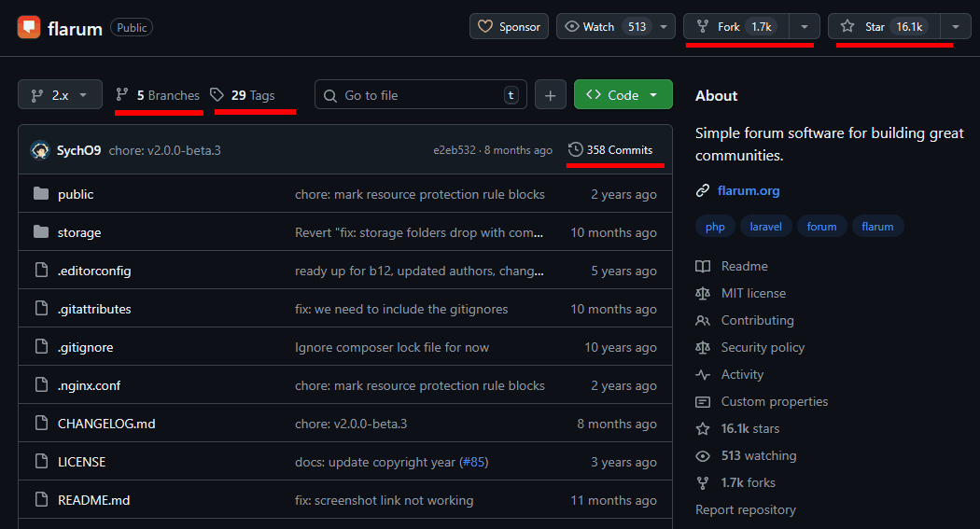Screen dimensions: 980x529
Task: Open the public folder
Action: click(x=76, y=194)
